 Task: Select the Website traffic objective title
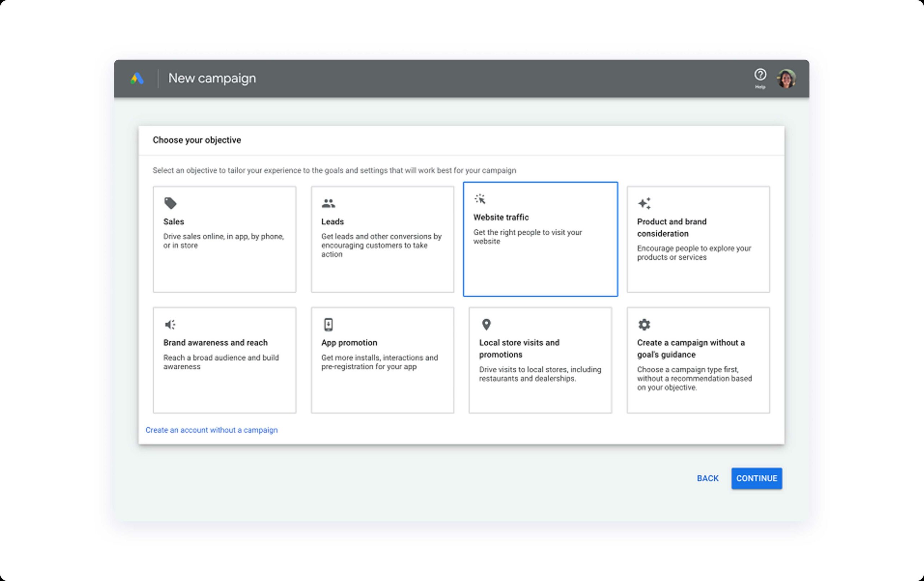coord(501,217)
